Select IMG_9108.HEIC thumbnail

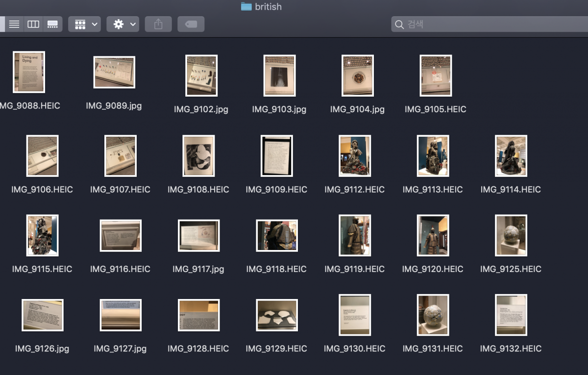pyautogui.click(x=198, y=156)
